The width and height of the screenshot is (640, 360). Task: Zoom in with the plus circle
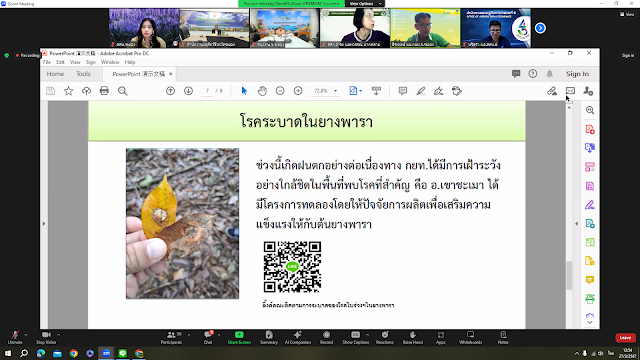click(298, 91)
